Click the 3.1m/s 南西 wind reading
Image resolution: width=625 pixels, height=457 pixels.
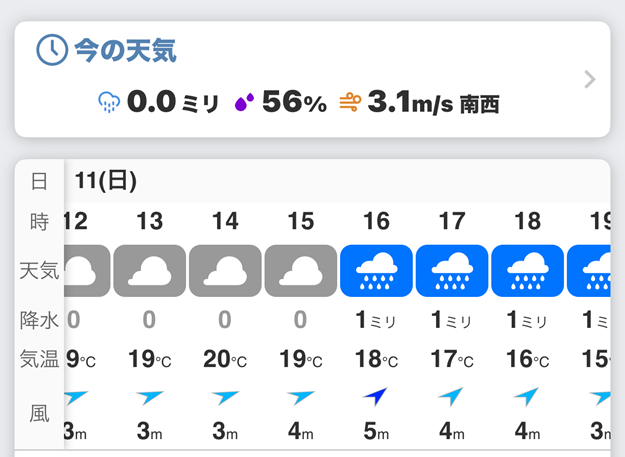(x=433, y=102)
